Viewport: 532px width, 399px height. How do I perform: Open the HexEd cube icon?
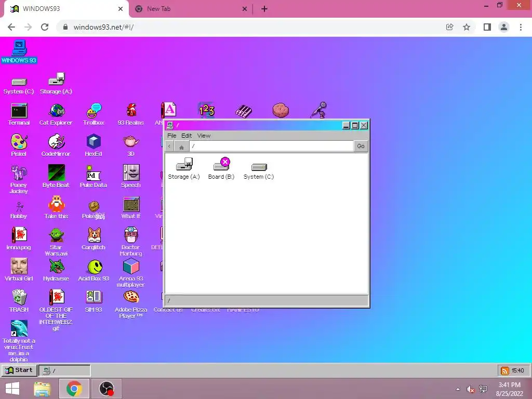point(94,145)
